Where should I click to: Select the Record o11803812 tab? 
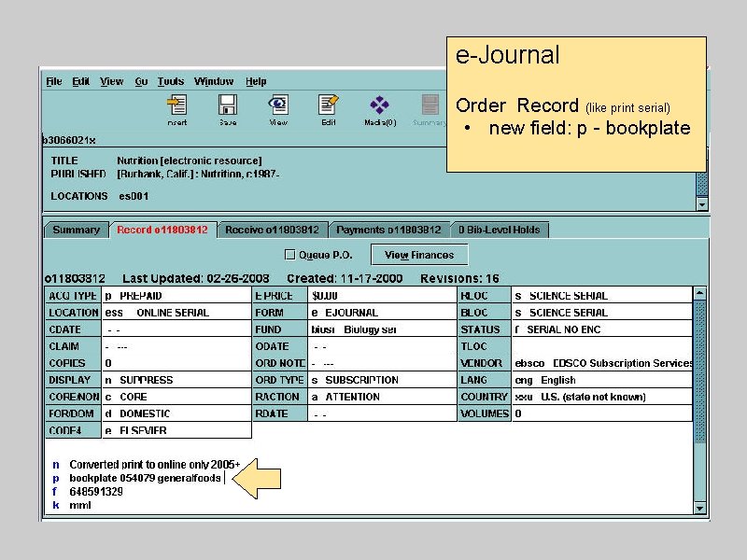point(162,230)
